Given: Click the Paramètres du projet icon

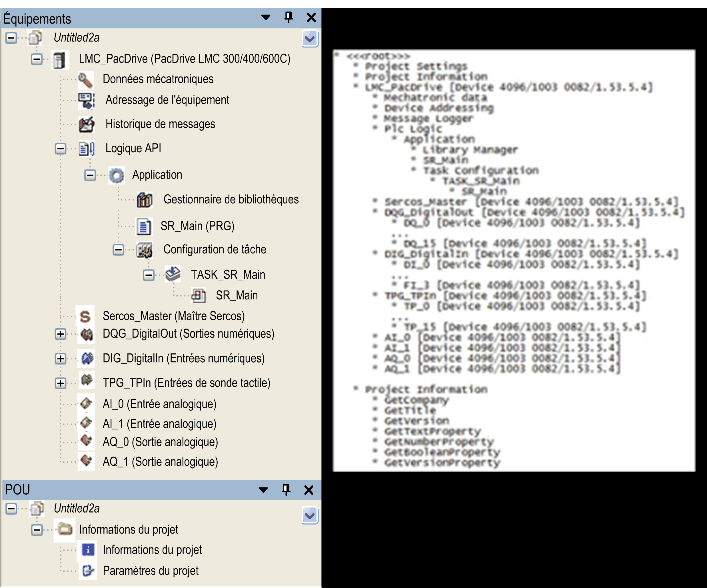Looking at the screenshot, I should click(88, 571).
